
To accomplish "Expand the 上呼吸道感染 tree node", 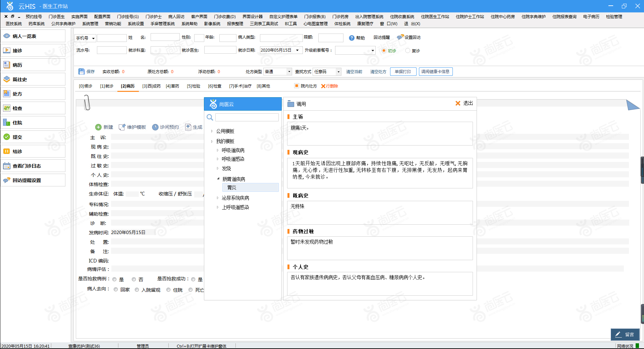I will (218, 207).
